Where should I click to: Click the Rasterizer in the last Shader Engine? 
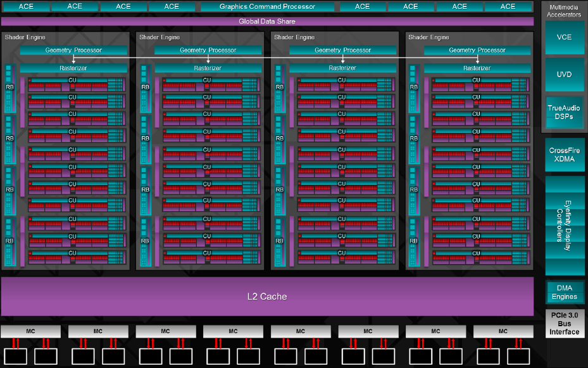[x=477, y=68]
